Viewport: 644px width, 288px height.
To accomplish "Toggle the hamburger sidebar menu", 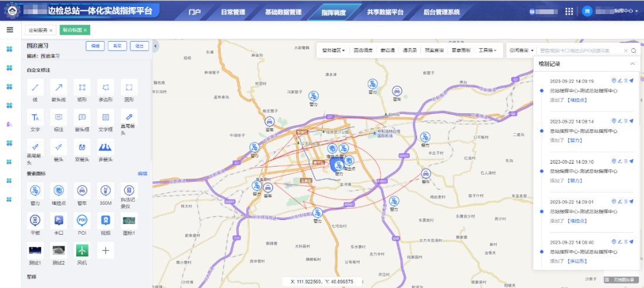I will (10, 30).
